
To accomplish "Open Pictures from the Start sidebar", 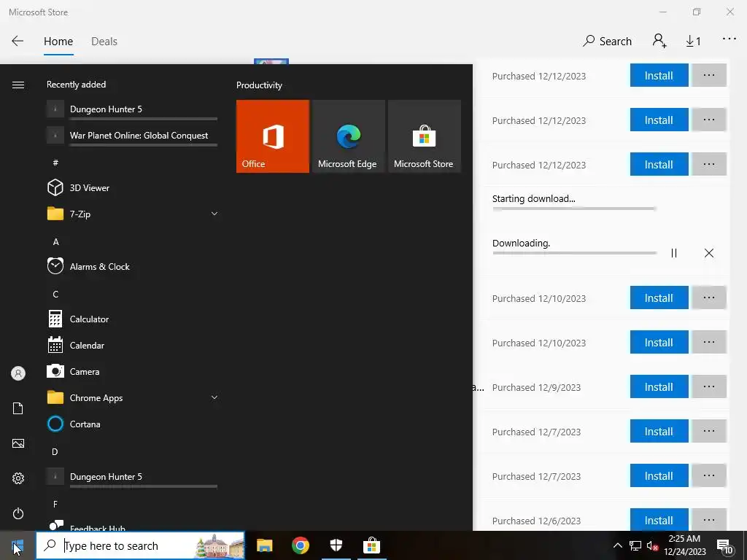I will pyautogui.click(x=18, y=443).
